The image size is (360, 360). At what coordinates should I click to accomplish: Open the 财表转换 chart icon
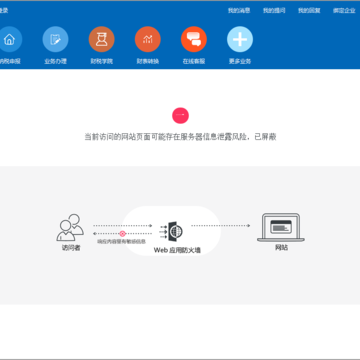(148, 39)
